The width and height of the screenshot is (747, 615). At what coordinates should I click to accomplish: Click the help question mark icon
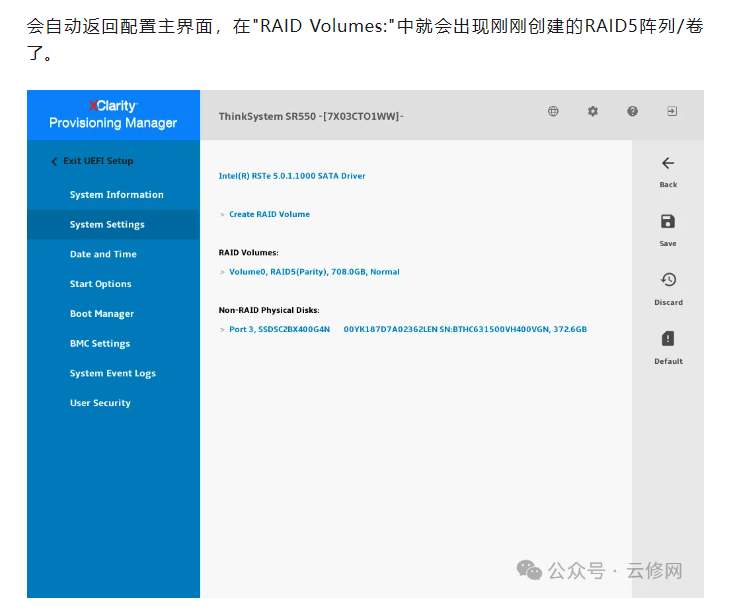tap(632, 111)
